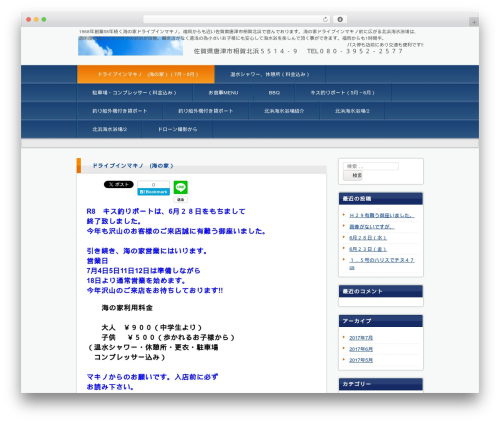Image resolution: width=500 pixels, height=423 pixels.
Task: Open the BBQ menu item
Action: pos(274,93)
